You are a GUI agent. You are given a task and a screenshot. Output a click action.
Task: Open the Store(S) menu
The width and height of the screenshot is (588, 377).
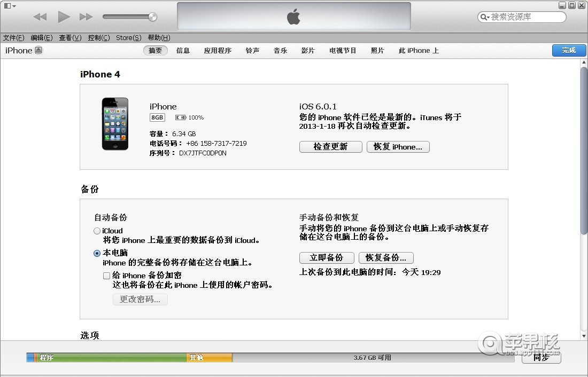(129, 38)
